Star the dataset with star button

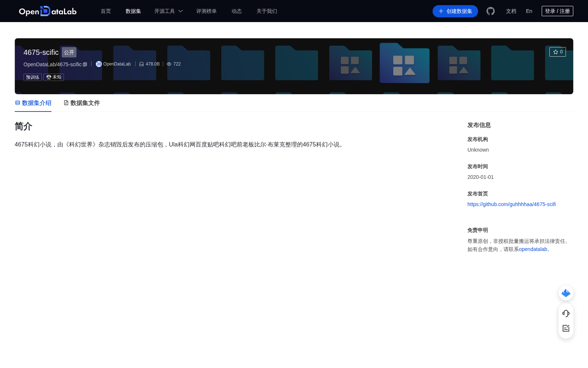(x=557, y=52)
